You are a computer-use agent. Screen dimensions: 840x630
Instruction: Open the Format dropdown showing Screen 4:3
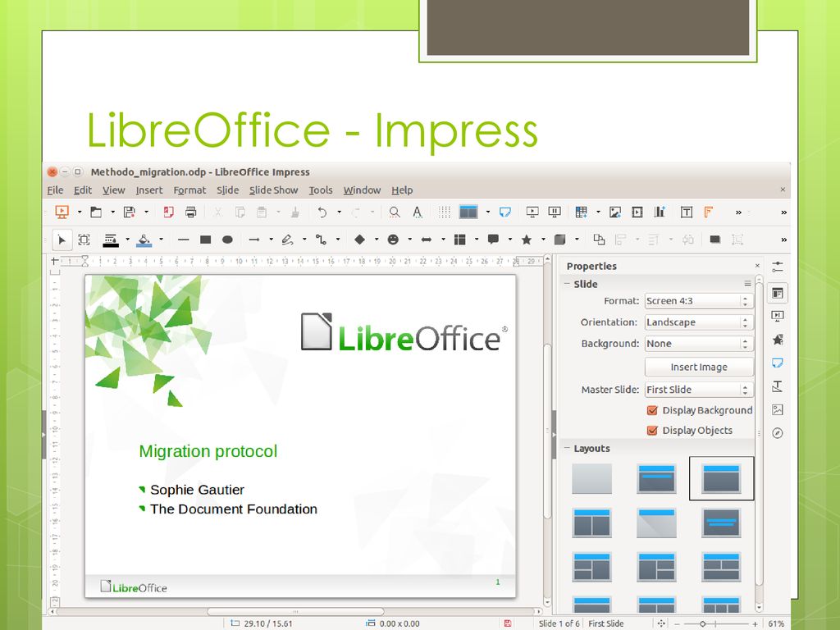[x=699, y=301]
